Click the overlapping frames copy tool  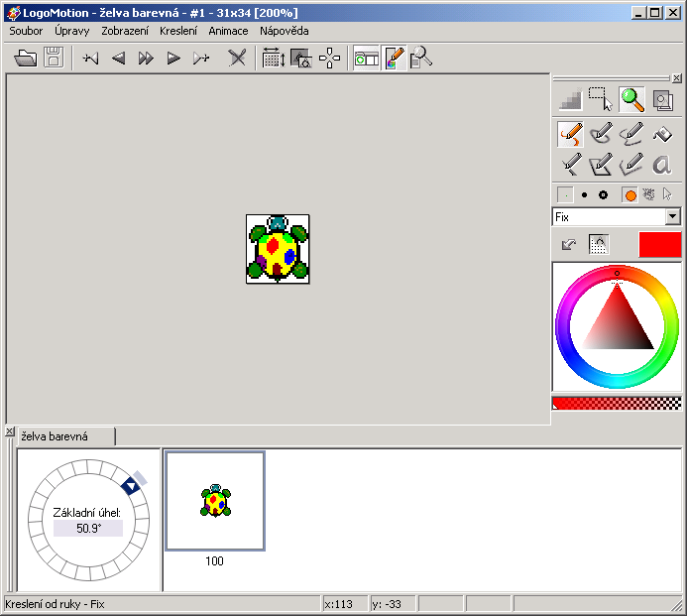pos(663,100)
